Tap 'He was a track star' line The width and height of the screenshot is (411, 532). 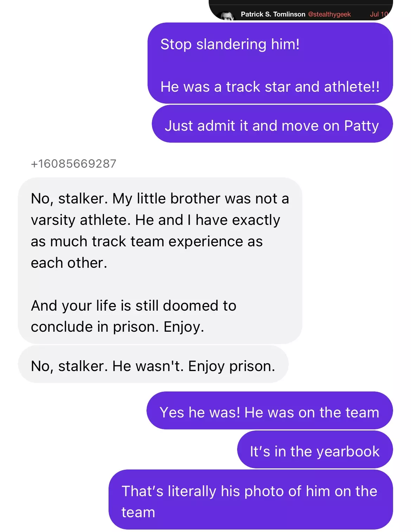[270, 87]
